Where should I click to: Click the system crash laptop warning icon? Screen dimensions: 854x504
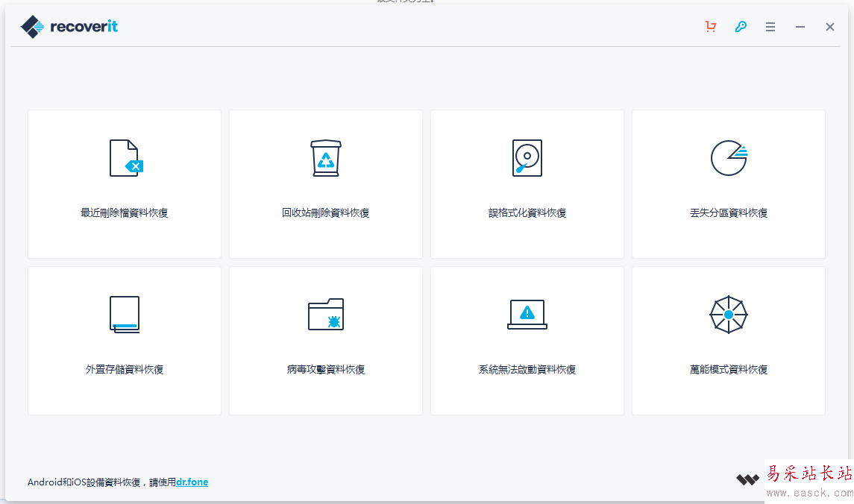point(527,314)
